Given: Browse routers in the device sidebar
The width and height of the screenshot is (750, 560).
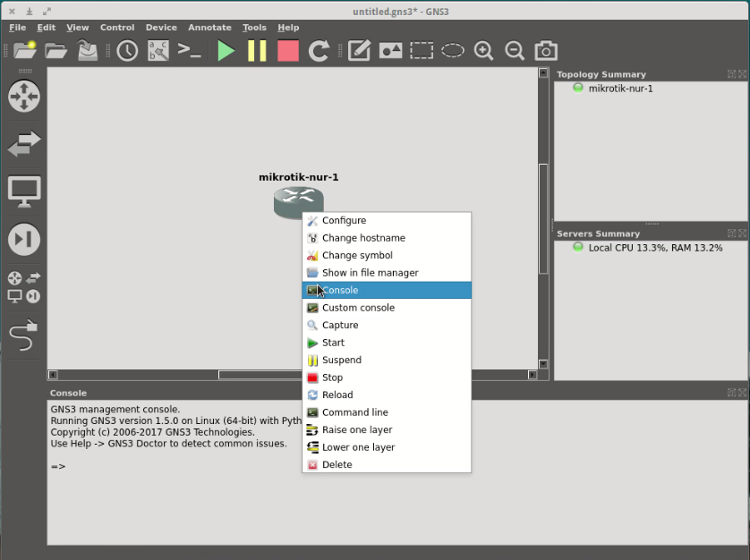Looking at the screenshot, I should click(x=24, y=96).
